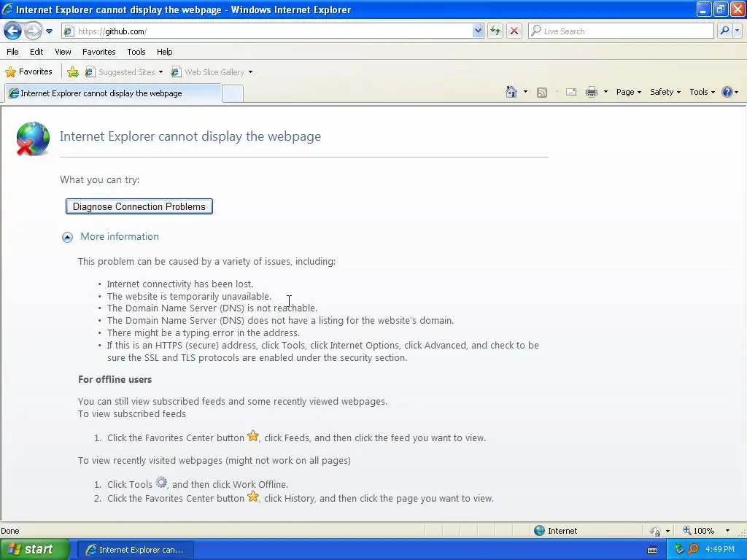Viewport: 747px width, 560px height.
Task: Refresh the page with green arrows icon
Action: (495, 31)
